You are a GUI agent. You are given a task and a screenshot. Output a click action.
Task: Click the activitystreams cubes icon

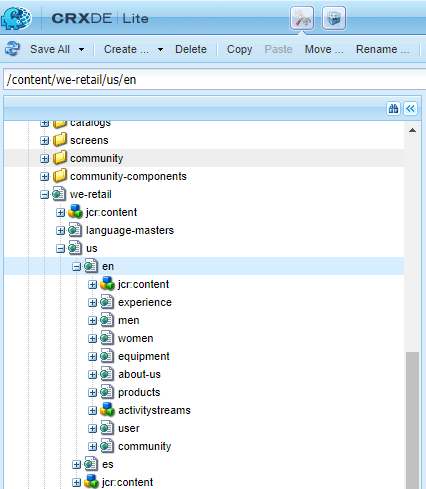[107, 410]
